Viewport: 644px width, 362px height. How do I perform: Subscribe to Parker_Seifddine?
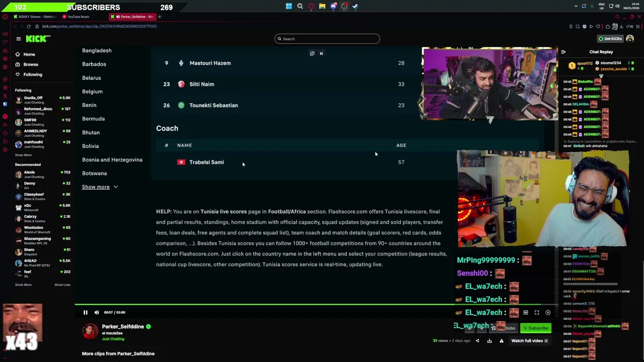pos(535,328)
